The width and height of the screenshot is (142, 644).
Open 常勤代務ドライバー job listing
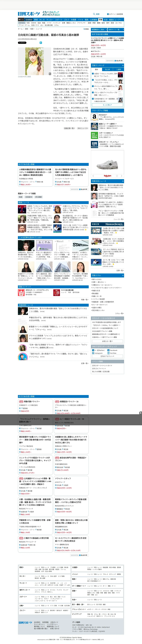tap(32, 402)
